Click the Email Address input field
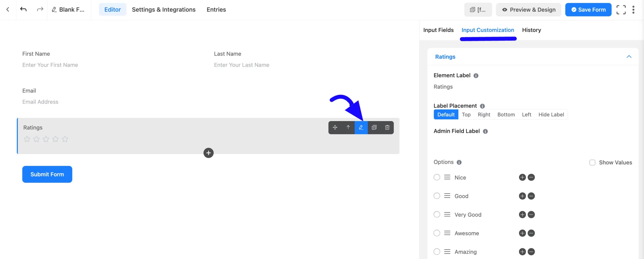This screenshot has width=644, height=259. 208,102
